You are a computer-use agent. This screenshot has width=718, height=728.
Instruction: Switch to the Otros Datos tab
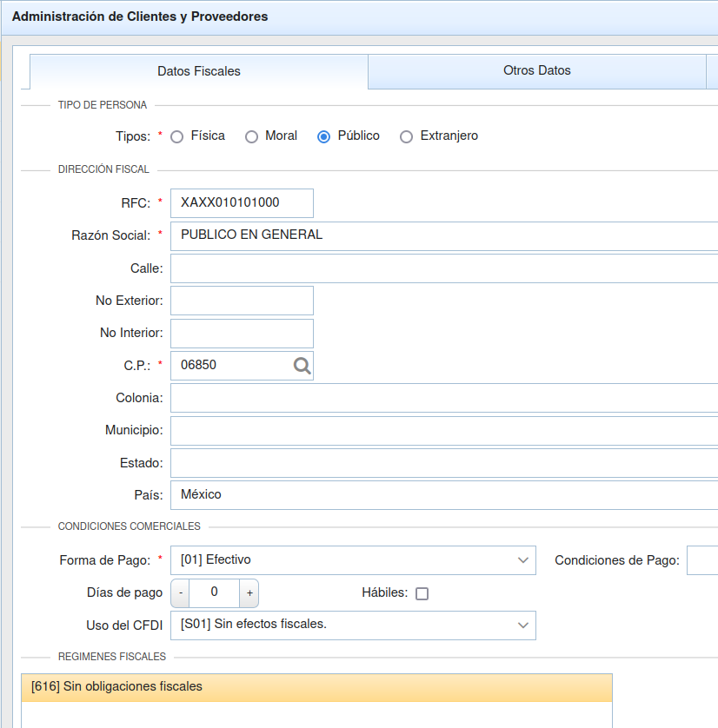[537, 71]
